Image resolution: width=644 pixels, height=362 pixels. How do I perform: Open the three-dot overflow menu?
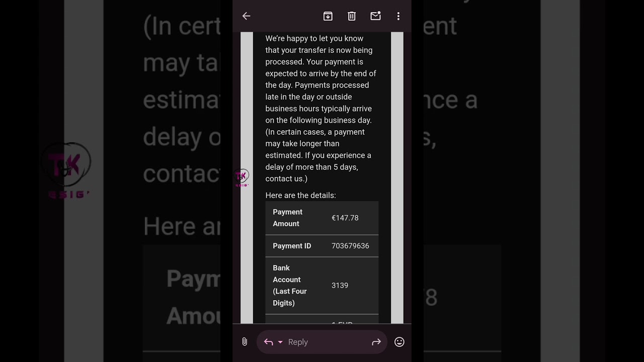(x=398, y=16)
